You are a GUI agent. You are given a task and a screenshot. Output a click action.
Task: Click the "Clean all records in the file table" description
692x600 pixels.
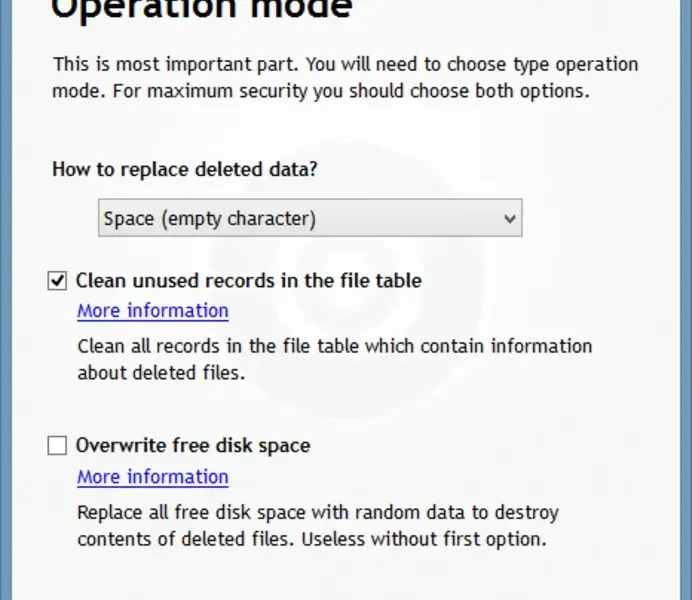334,346
